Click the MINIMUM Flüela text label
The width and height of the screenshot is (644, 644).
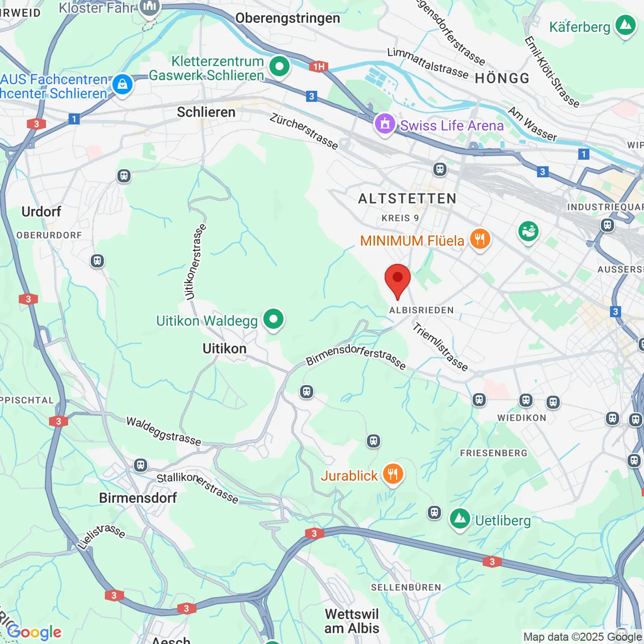pos(412,241)
